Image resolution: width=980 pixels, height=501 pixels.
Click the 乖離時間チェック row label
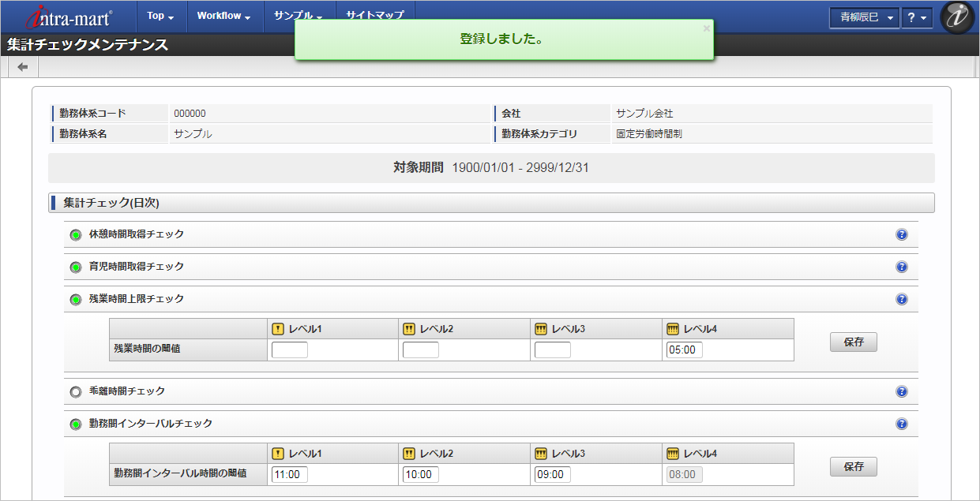coord(127,391)
